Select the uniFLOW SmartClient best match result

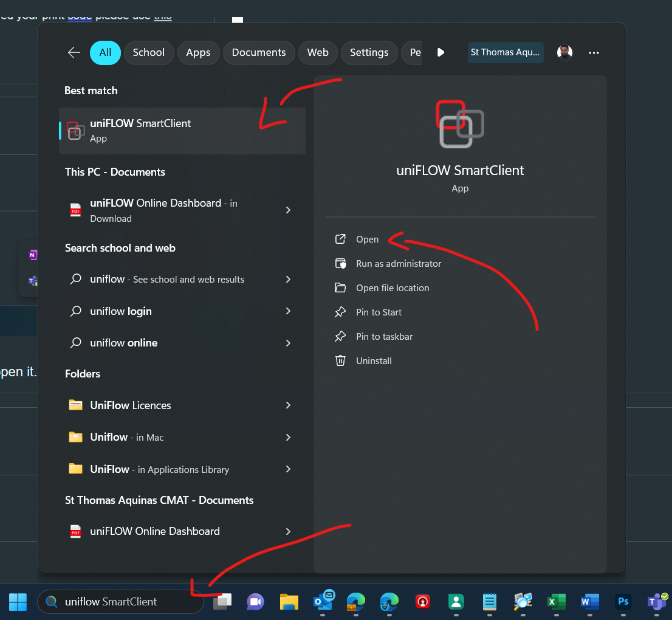click(182, 131)
